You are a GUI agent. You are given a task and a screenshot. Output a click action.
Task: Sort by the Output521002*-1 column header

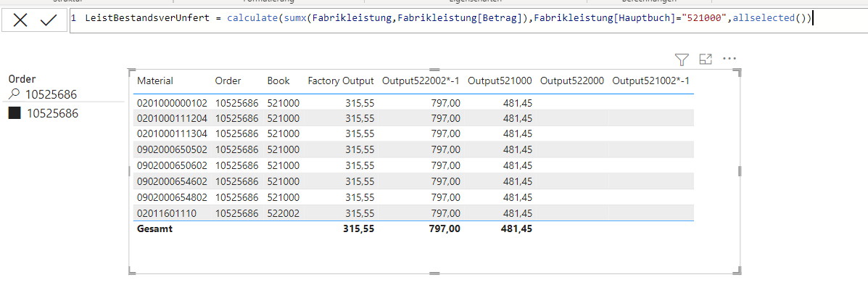click(x=651, y=81)
